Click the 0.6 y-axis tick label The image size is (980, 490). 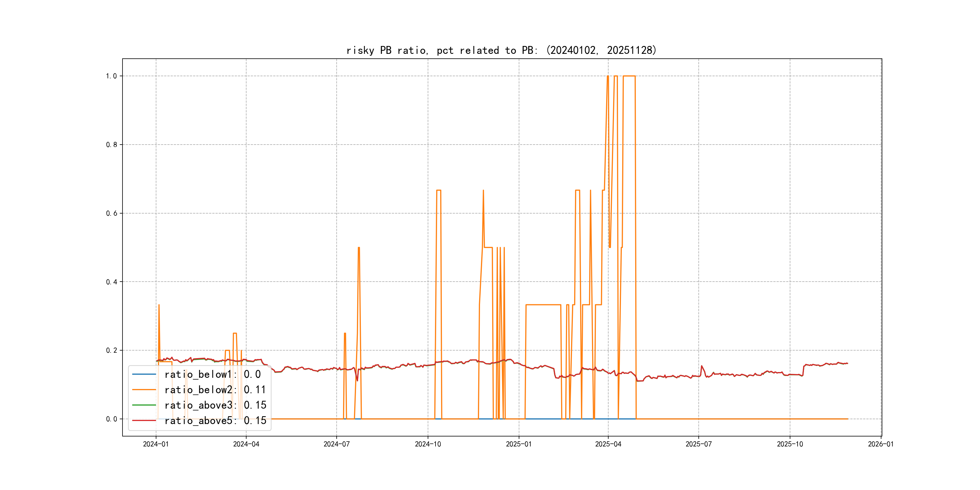(x=112, y=214)
